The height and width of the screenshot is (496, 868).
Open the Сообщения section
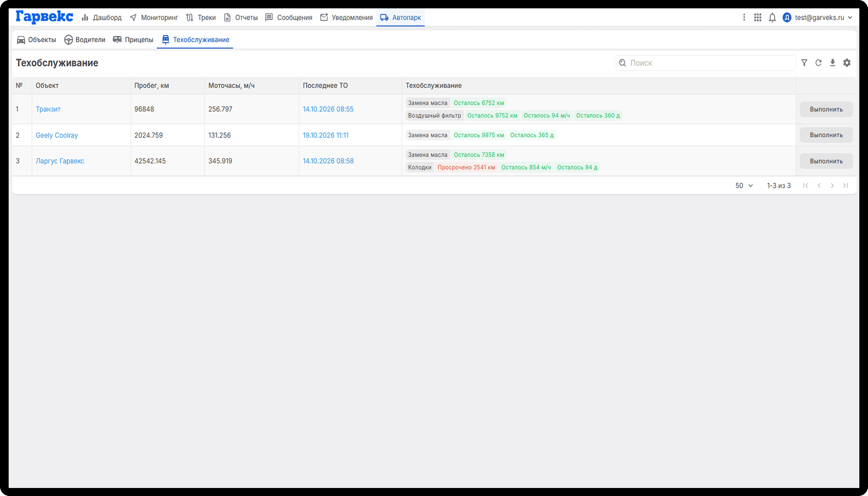tap(289, 17)
